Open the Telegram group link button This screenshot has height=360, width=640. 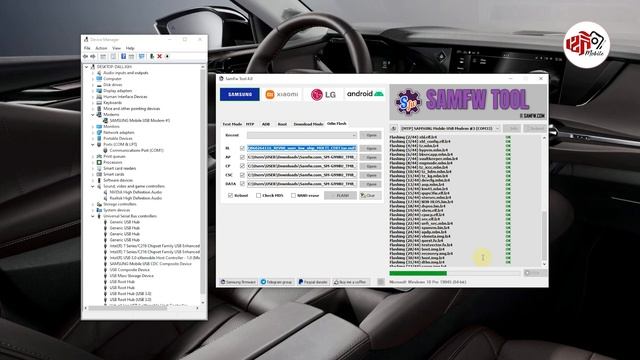point(277,282)
